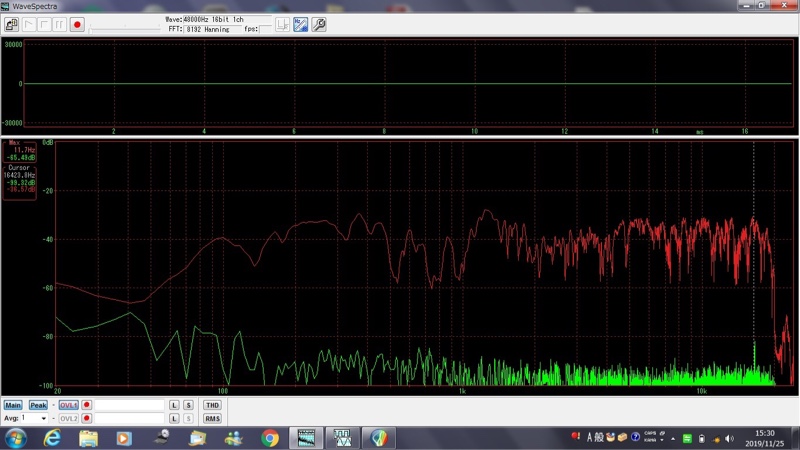Toggle the Hz/dB measurement mode icon
Viewport: 800px width, 450px height.
coord(301,24)
